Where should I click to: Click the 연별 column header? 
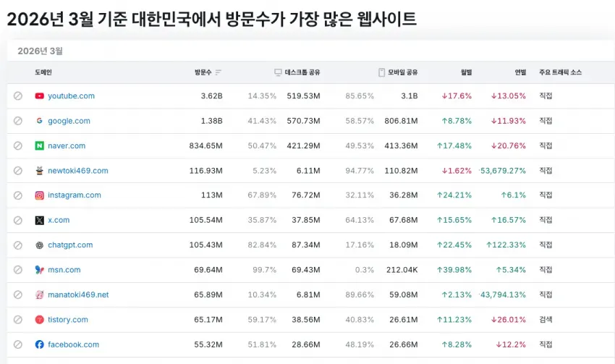click(x=520, y=72)
